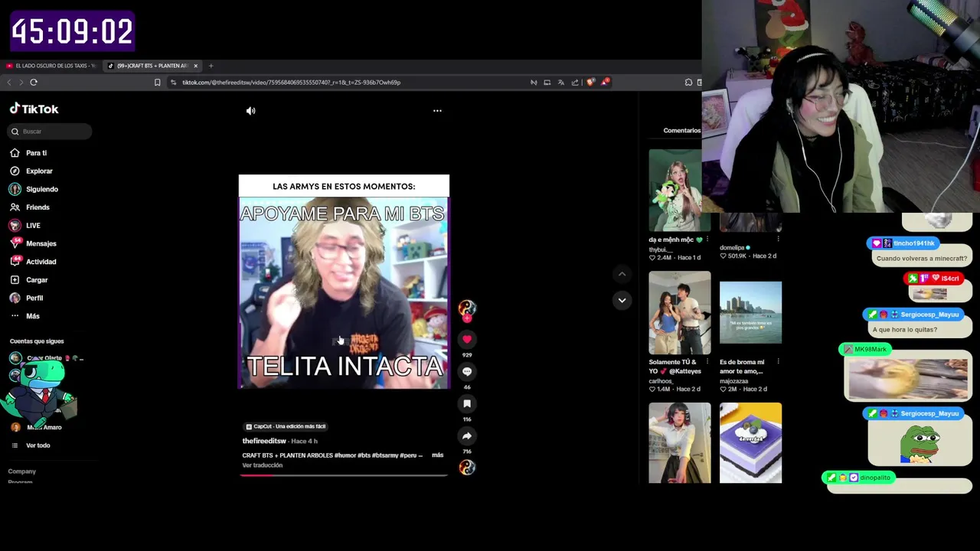Go to next video with down chevron

click(622, 300)
